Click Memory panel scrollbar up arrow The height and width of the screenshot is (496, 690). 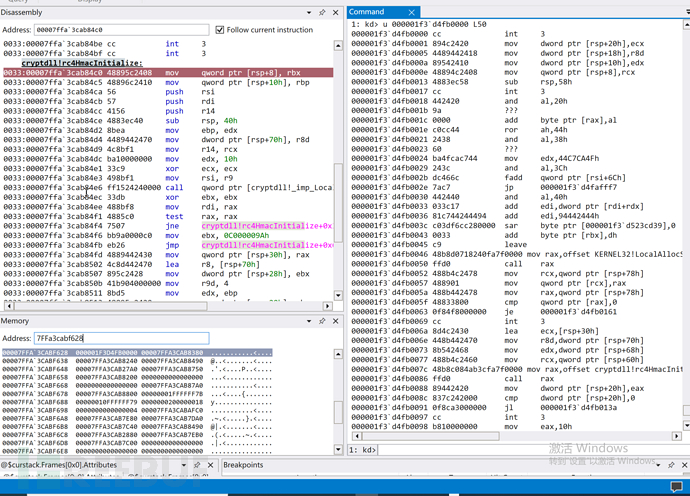tap(338, 354)
